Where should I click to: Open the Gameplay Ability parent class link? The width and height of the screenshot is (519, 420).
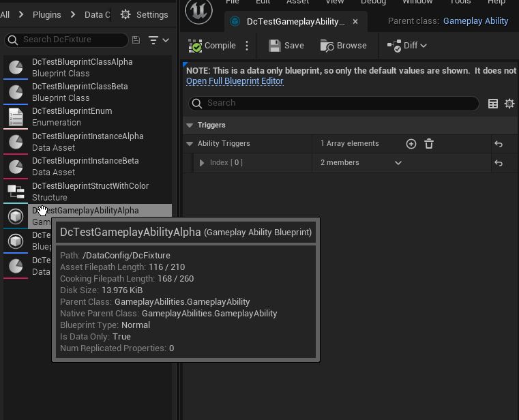475,21
